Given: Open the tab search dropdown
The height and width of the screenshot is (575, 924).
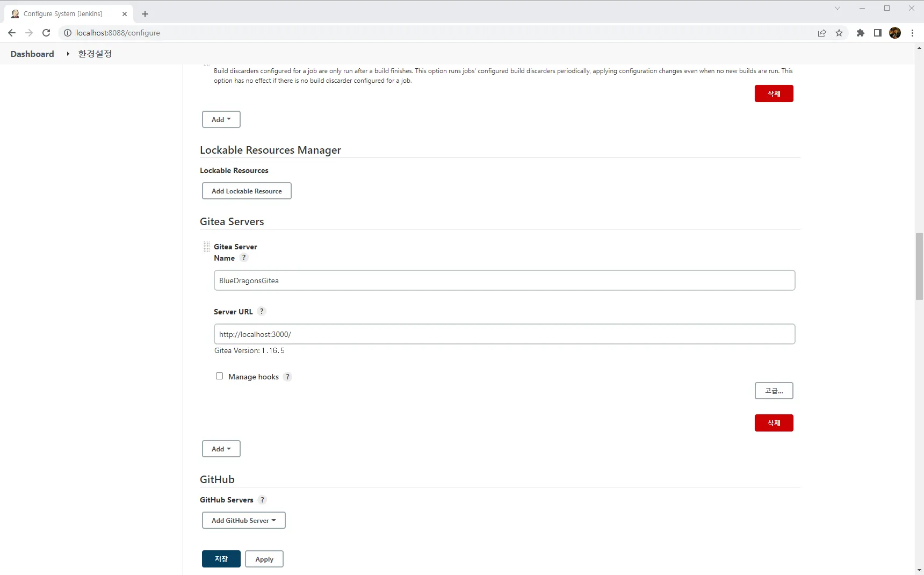Looking at the screenshot, I should click(837, 8).
